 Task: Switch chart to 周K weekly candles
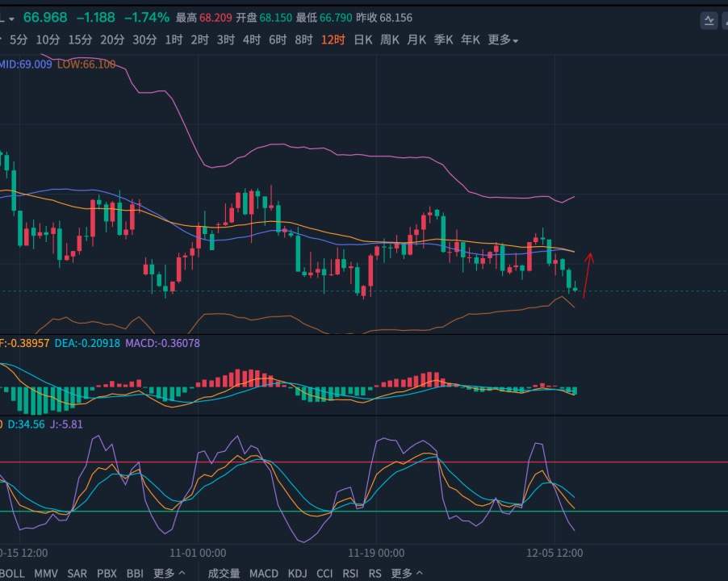(x=390, y=40)
